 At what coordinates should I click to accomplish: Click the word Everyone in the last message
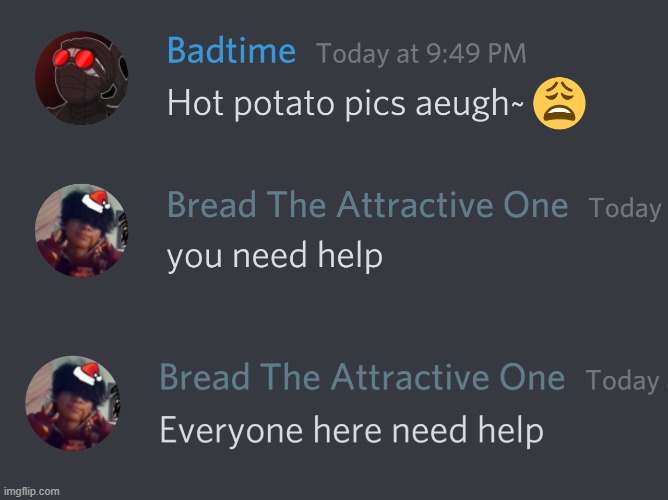(x=231, y=431)
